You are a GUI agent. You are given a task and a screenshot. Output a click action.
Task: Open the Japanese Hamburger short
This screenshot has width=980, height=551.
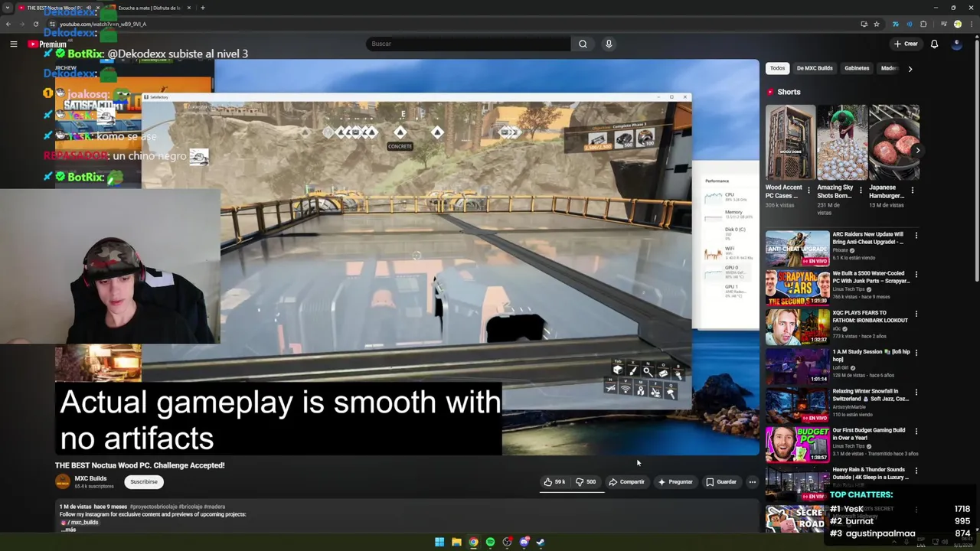pyautogui.click(x=894, y=142)
